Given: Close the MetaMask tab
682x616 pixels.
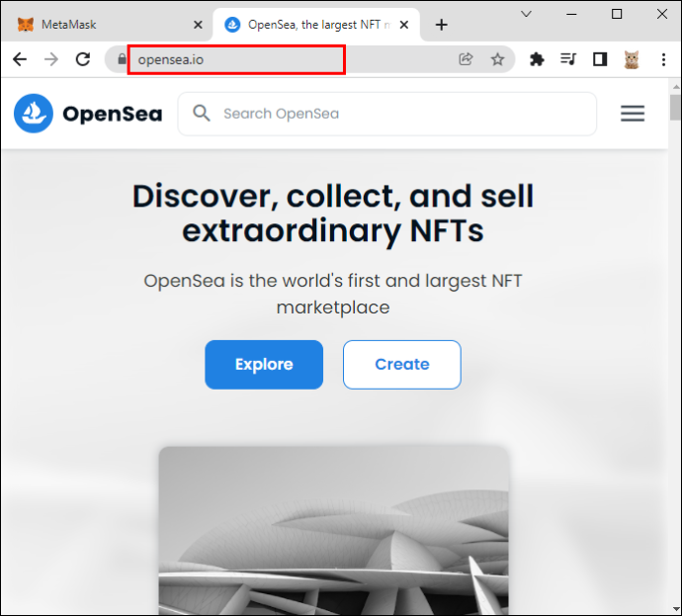Looking at the screenshot, I should tap(198, 25).
